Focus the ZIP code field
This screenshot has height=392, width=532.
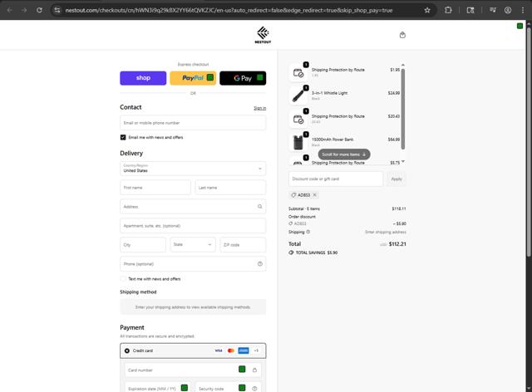[x=243, y=245]
